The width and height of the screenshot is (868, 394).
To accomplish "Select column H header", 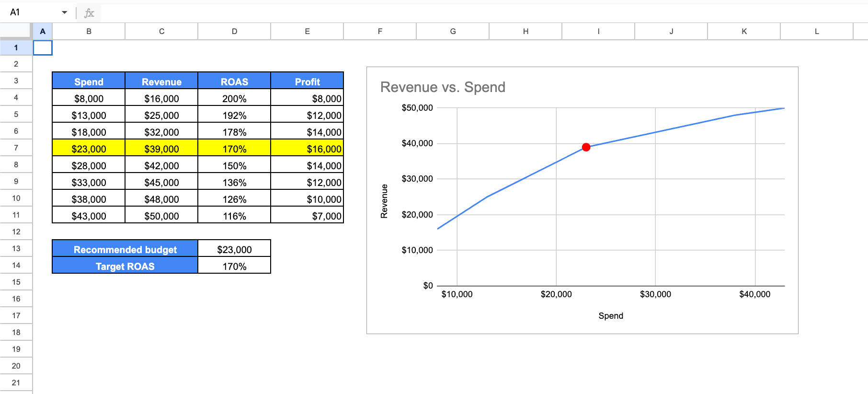I will coord(525,31).
